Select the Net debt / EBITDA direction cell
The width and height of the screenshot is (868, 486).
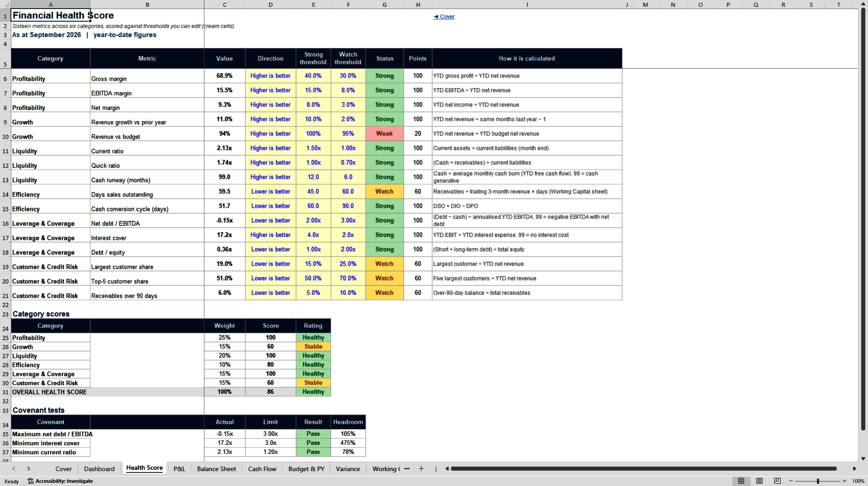tap(270, 220)
